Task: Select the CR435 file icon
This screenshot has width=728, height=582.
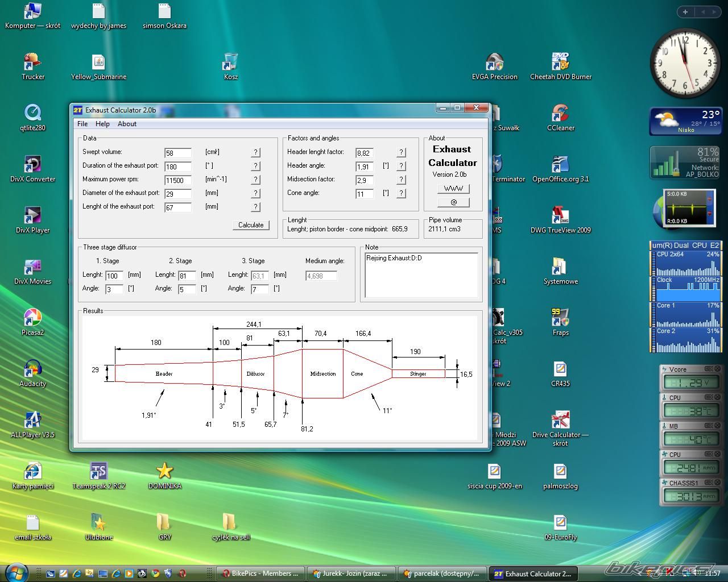Action: point(561,373)
